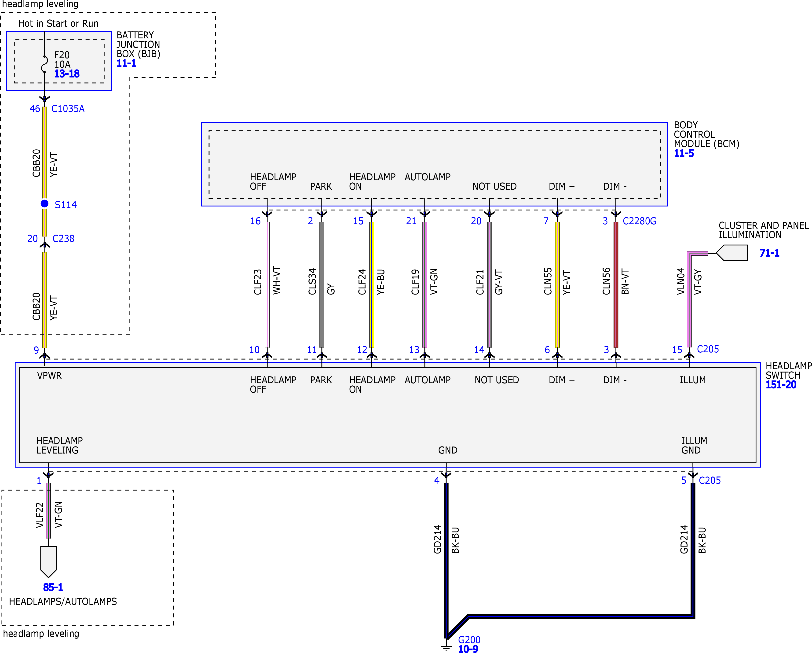Viewport: 812px width, 653px height.
Task: Click the S114 splice dot
Action: [44, 203]
